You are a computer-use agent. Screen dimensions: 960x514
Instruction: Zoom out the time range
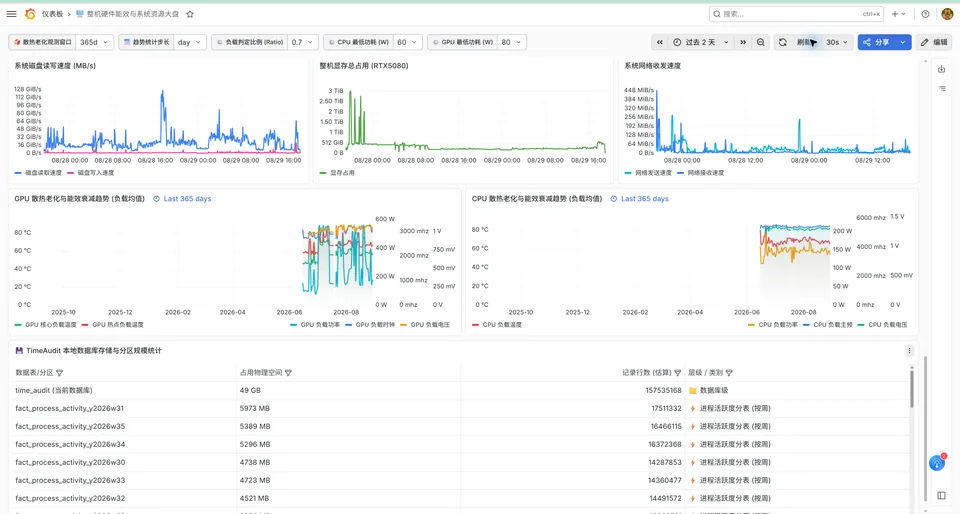coord(760,42)
